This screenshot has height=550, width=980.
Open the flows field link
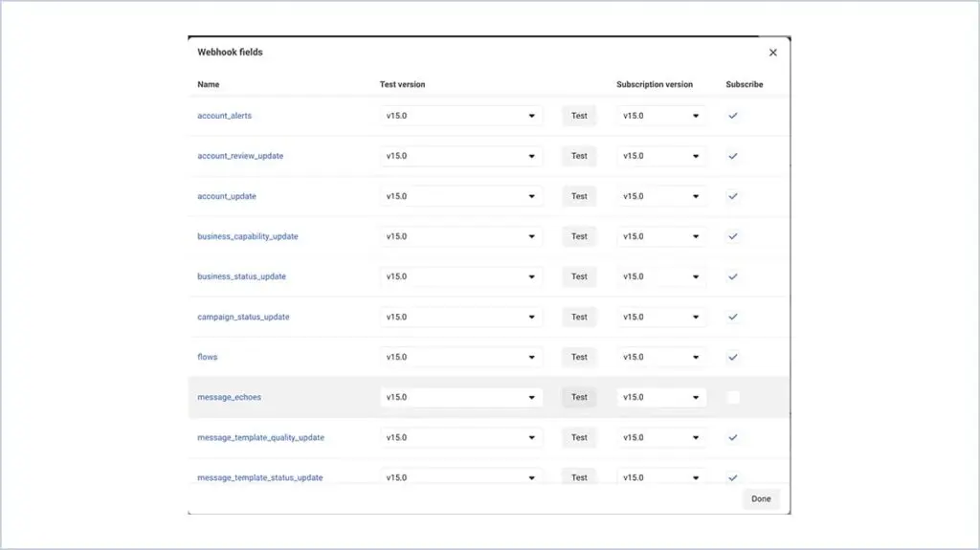(x=208, y=357)
